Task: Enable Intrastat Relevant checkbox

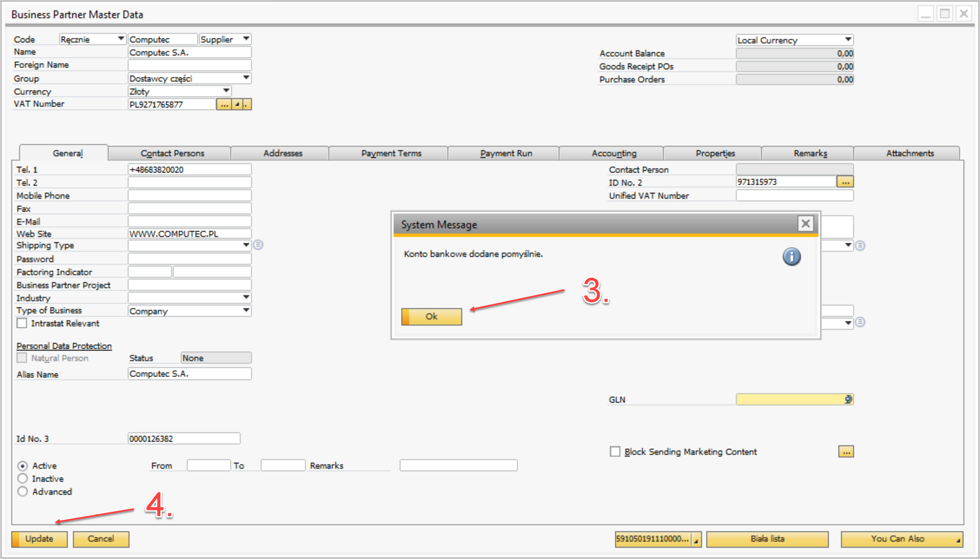Action: [x=22, y=323]
